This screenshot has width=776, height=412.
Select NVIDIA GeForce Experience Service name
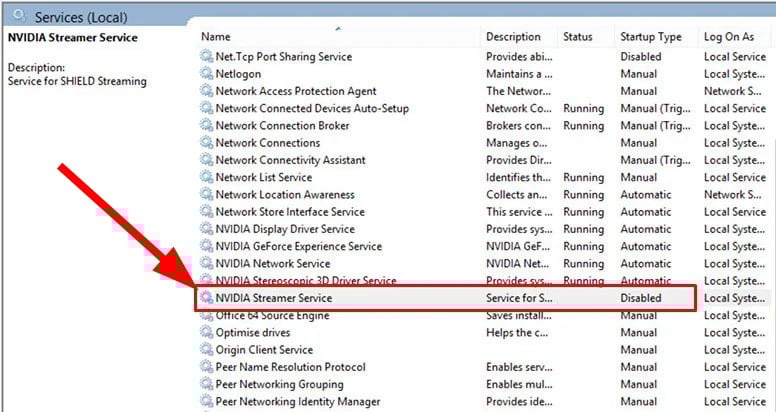pos(299,246)
